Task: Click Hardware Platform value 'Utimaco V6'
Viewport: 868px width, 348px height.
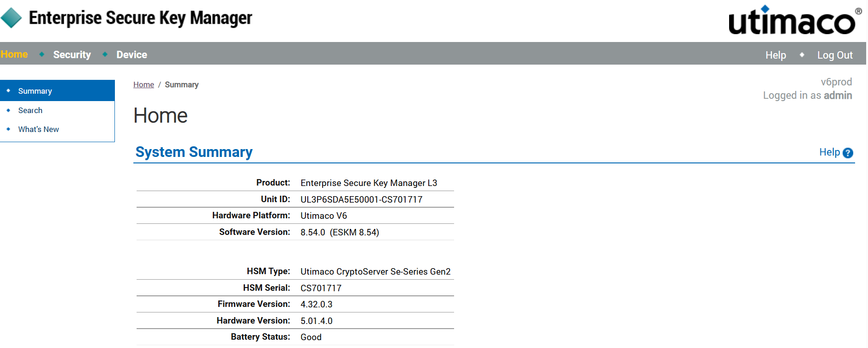Action: point(323,216)
